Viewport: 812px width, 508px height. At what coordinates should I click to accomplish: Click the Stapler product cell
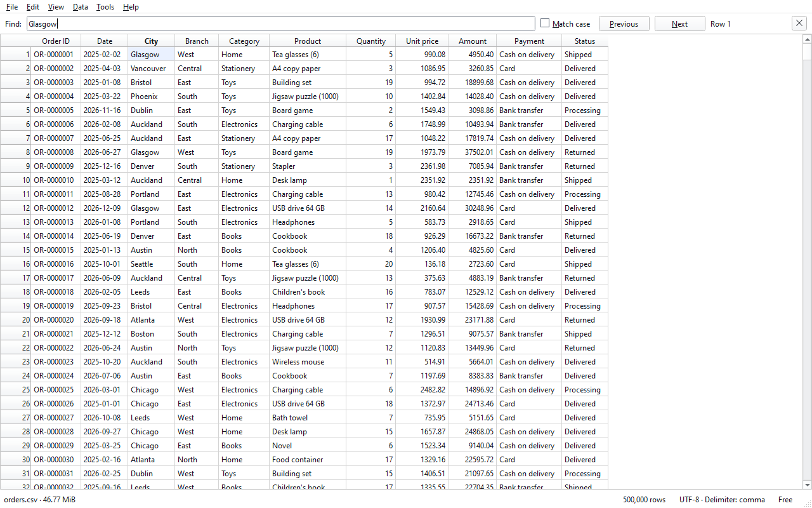(308, 166)
